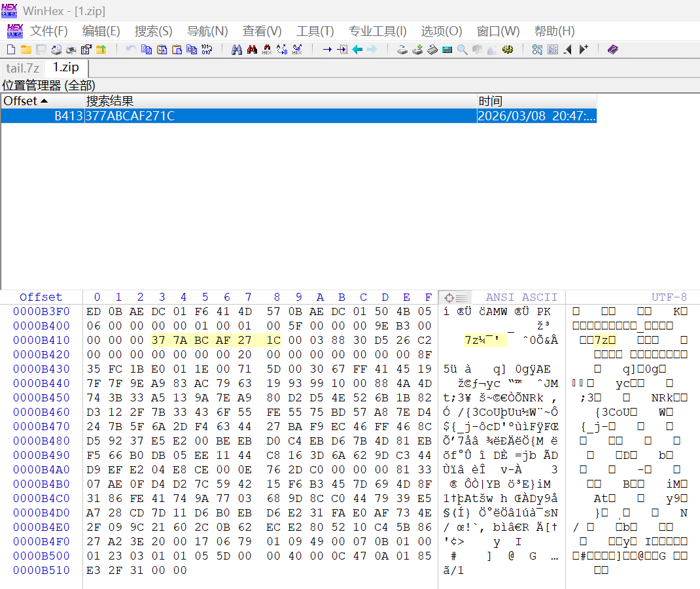Open the 搜索(S) menu
Screen dimensions: 700x589
tap(153, 31)
